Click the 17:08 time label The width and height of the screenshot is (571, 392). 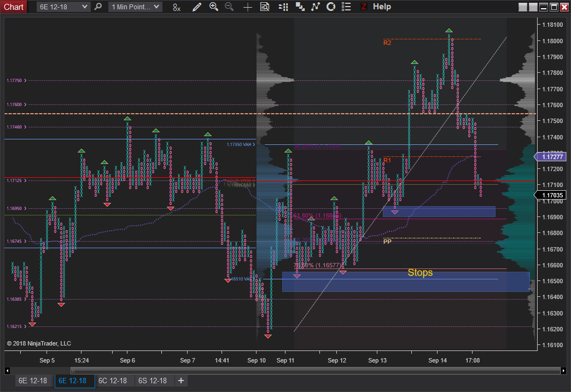(473, 360)
